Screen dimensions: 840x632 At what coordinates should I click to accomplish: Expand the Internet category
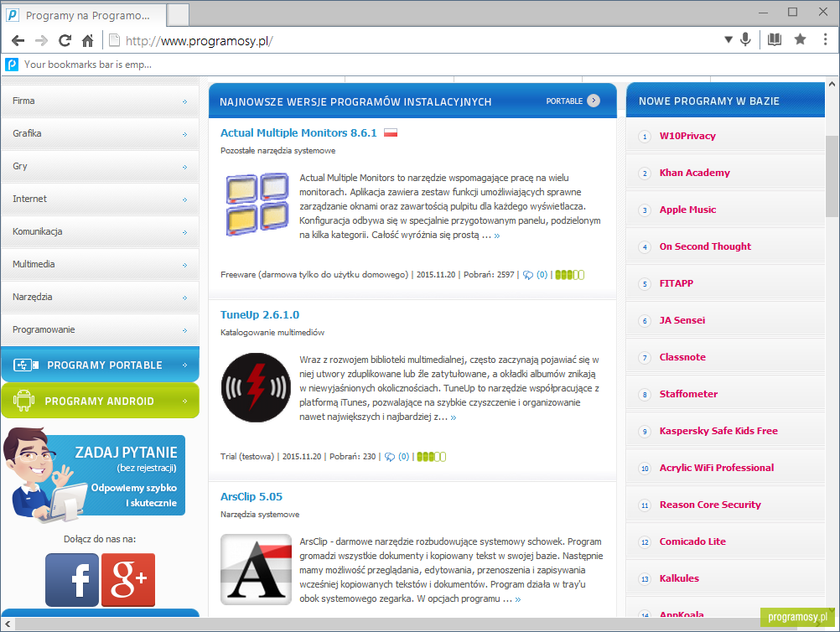coord(100,199)
